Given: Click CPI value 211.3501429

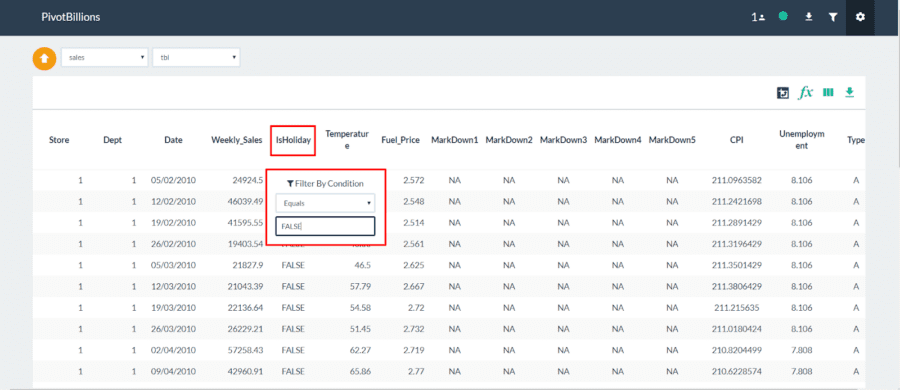Looking at the screenshot, I should coord(737,265).
